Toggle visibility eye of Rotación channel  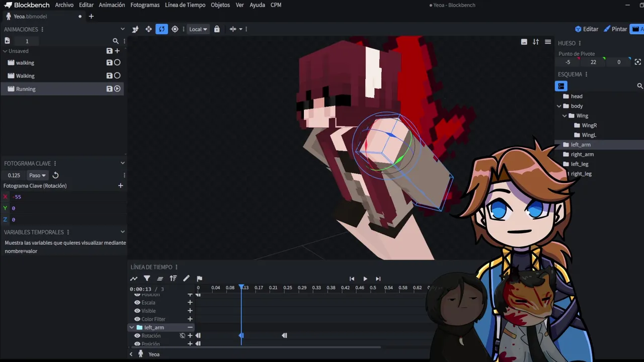tap(137, 336)
